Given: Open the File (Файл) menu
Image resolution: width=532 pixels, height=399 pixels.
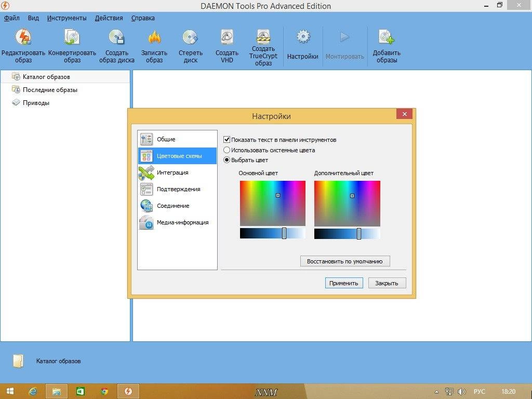Looking at the screenshot, I should [x=12, y=18].
